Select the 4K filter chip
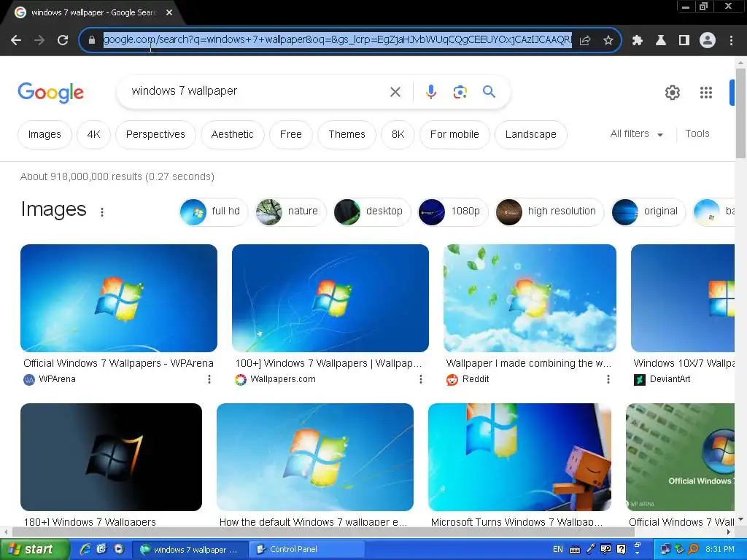 [94, 134]
